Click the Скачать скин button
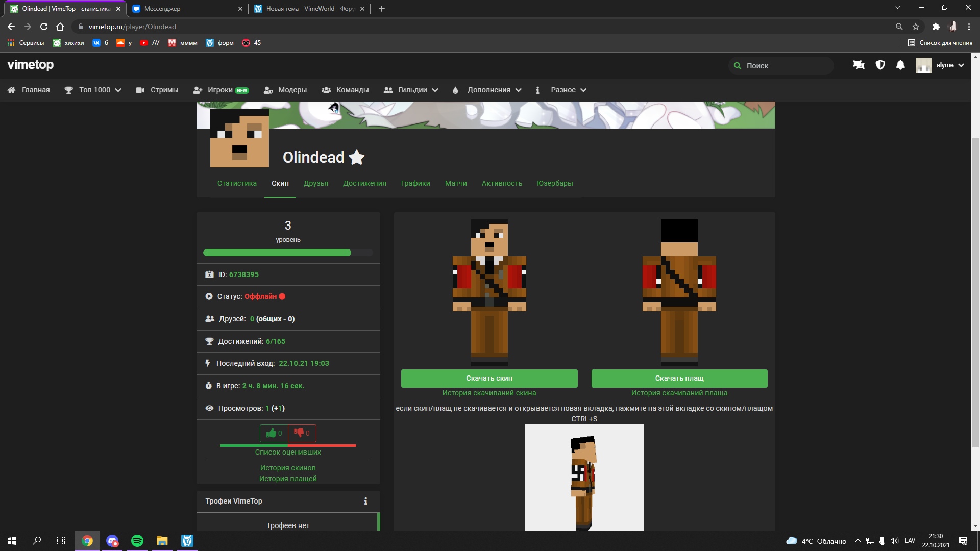The image size is (980, 551). pyautogui.click(x=489, y=378)
